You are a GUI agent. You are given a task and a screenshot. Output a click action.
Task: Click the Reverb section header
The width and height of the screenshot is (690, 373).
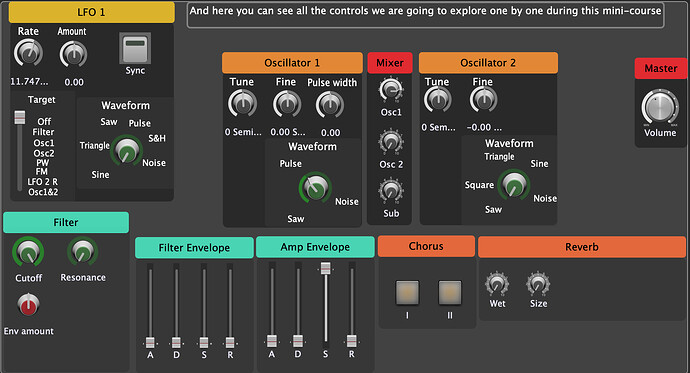point(582,247)
